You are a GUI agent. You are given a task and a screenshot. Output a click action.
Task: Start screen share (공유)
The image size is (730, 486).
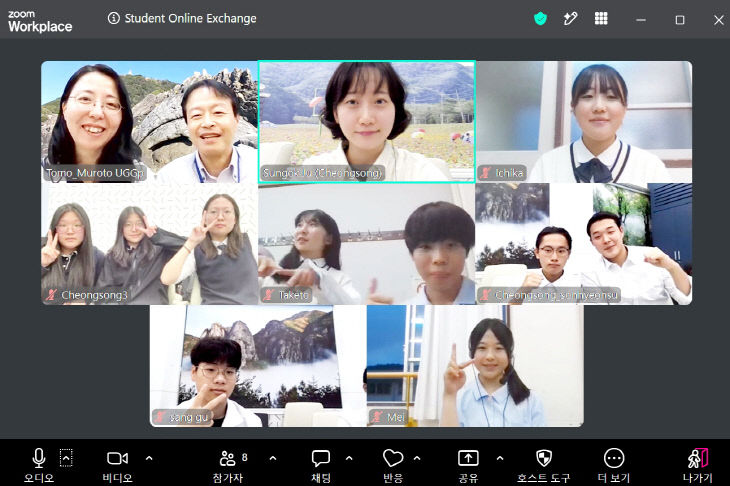pyautogui.click(x=468, y=465)
